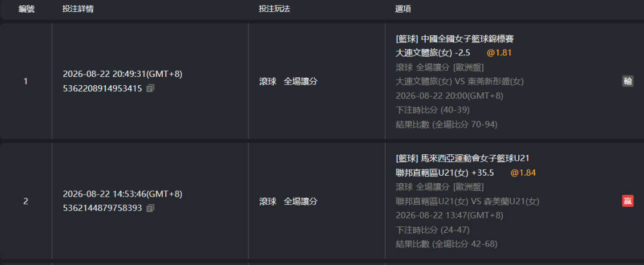The width and height of the screenshot is (644, 265).
Task: Click the red 贏 (win) result badge
Action: click(627, 201)
